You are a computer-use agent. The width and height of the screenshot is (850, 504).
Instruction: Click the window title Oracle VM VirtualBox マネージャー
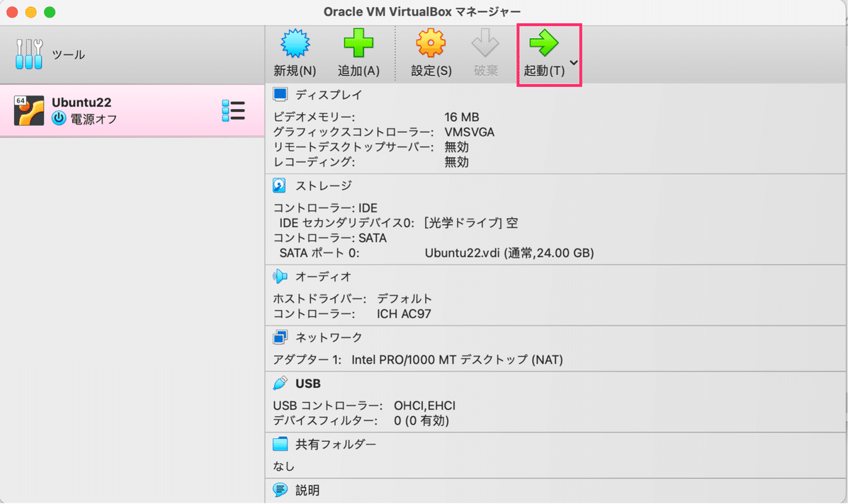click(422, 12)
